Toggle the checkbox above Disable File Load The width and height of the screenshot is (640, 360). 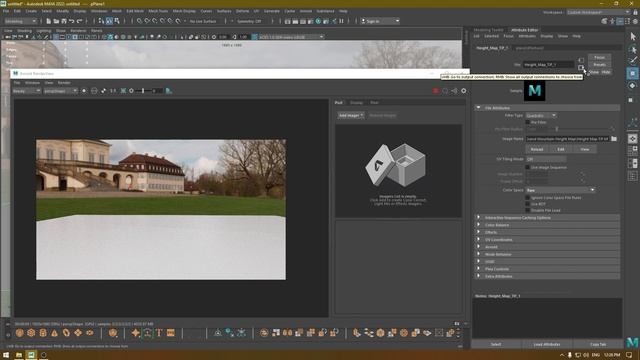point(527,204)
